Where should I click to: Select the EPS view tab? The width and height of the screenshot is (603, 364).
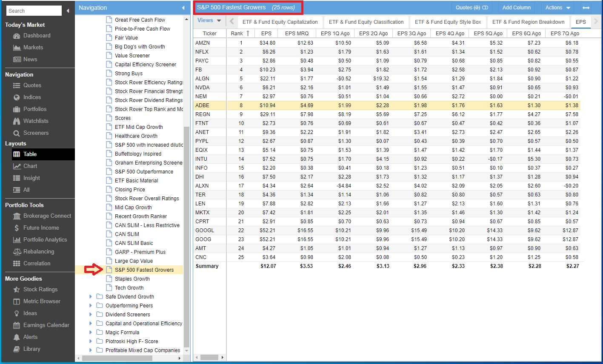tap(581, 22)
